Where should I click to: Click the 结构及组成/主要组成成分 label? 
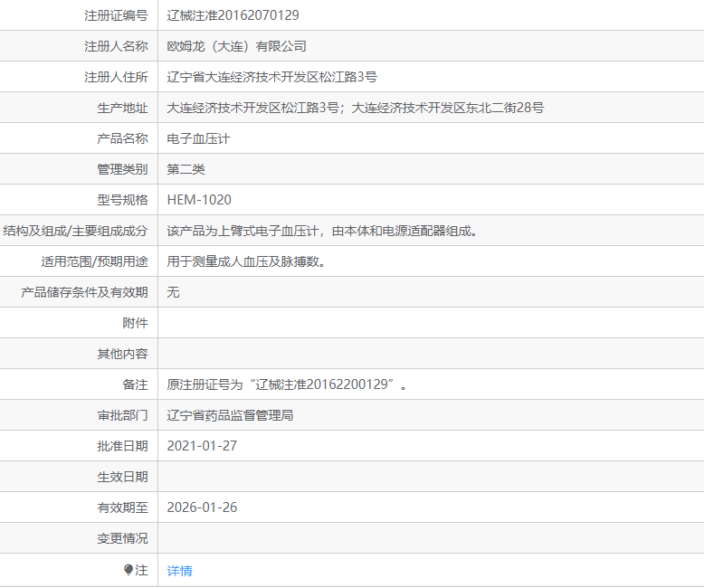click(x=75, y=231)
